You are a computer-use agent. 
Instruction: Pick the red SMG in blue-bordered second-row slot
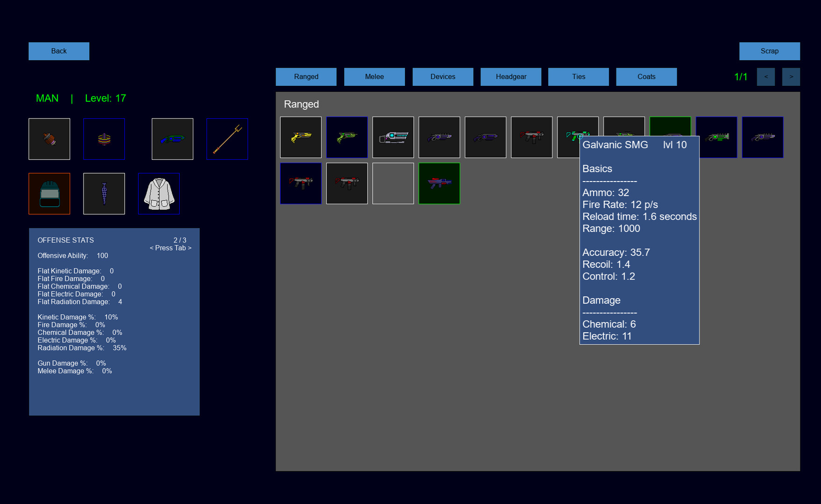pos(301,183)
